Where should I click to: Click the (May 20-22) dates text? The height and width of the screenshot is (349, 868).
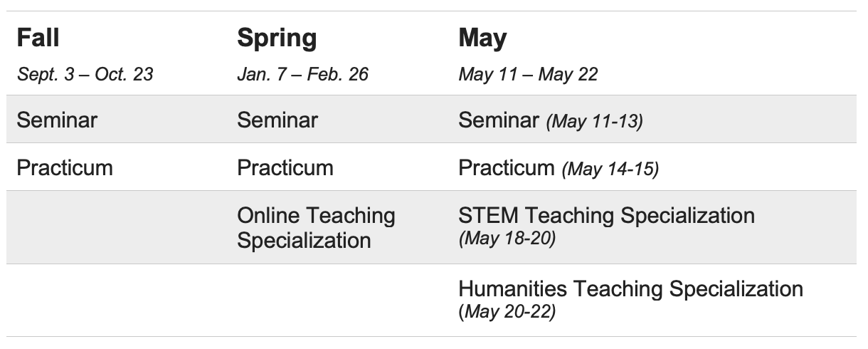[507, 311]
